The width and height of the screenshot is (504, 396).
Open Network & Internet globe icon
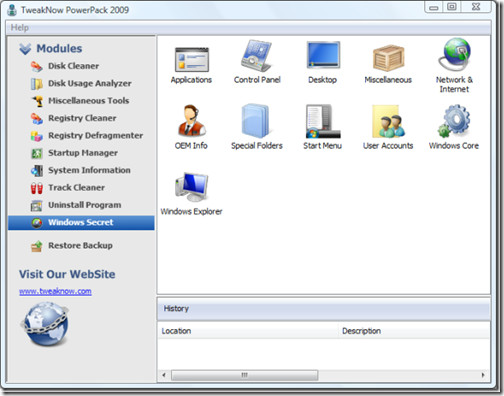point(454,54)
